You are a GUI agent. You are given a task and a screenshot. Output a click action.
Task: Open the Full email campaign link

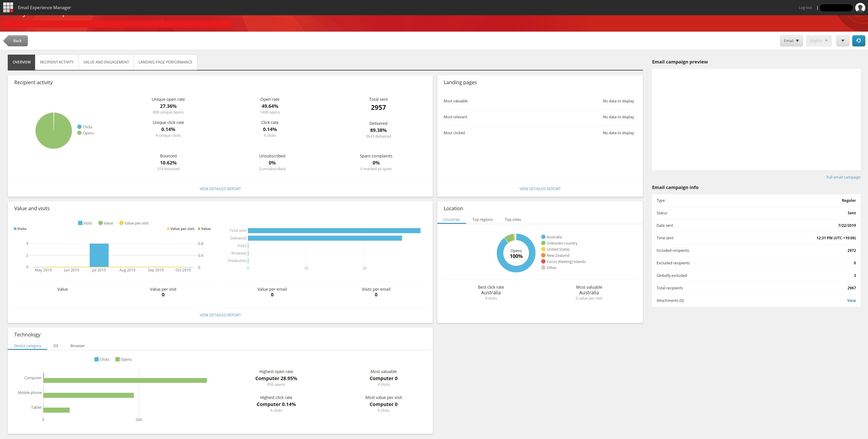coord(843,177)
